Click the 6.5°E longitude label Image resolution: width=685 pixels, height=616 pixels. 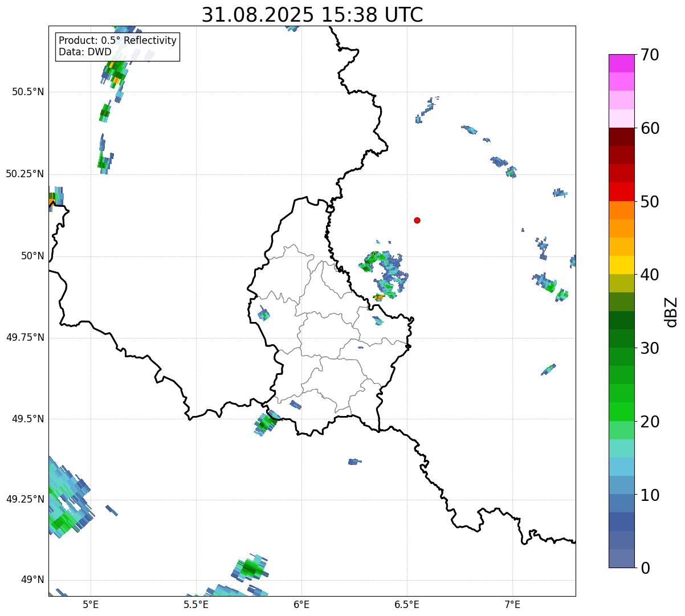click(407, 605)
